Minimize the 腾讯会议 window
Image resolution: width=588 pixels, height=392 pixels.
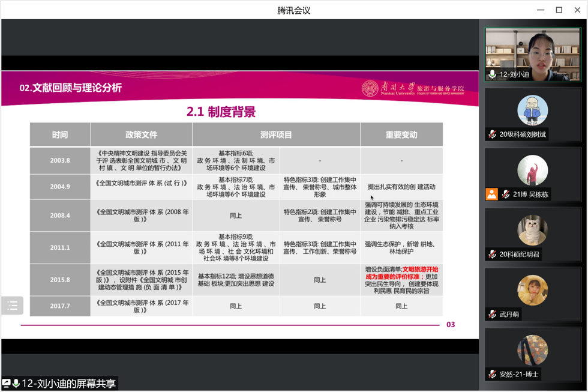click(541, 10)
